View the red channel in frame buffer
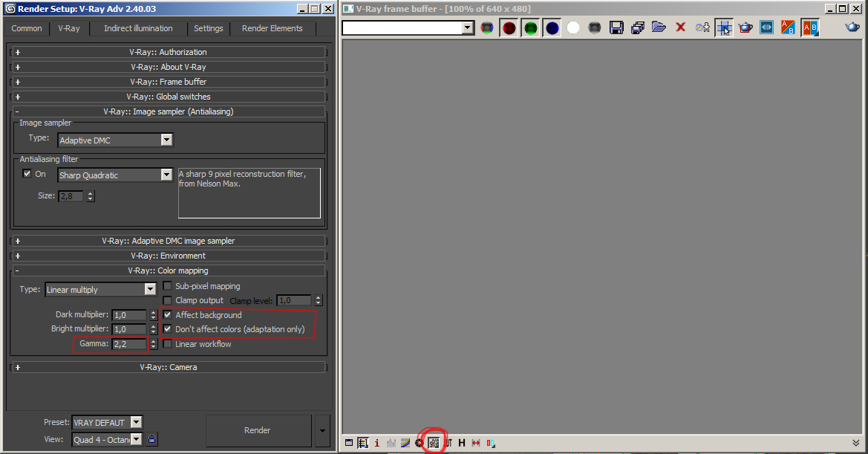Viewport: 868px width, 454px height. tap(509, 27)
